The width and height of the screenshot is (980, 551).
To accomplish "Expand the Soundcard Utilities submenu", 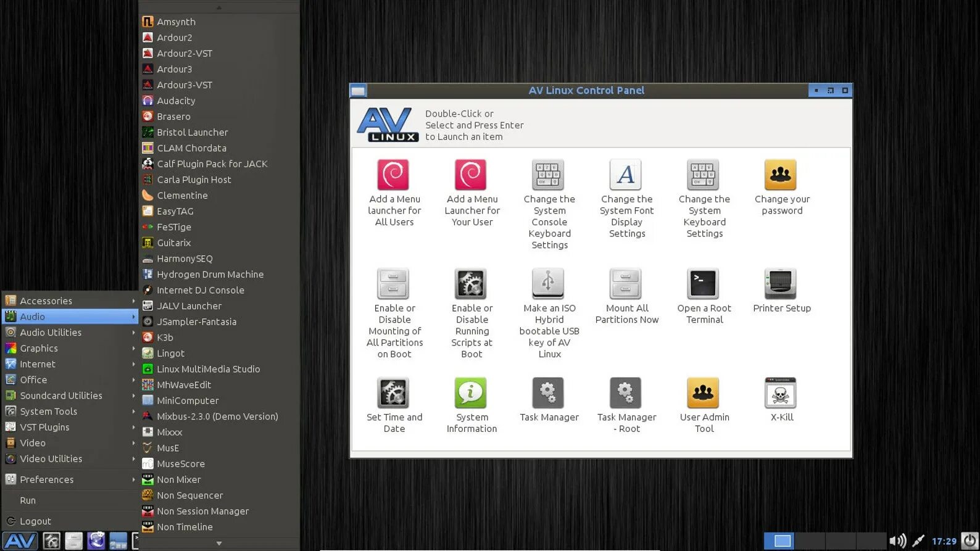I will pos(70,396).
